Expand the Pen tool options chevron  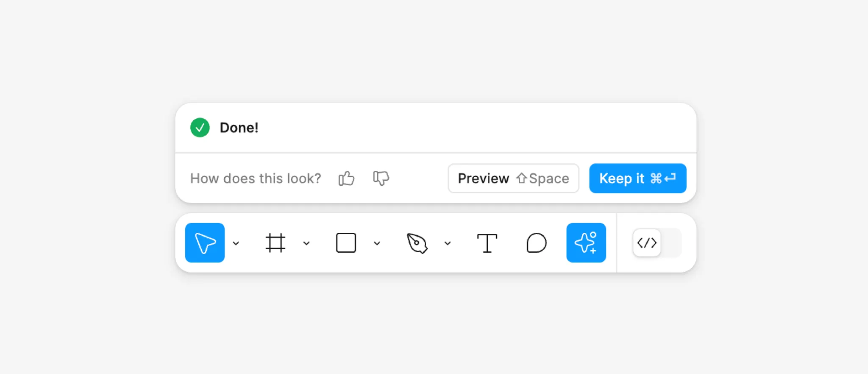448,243
